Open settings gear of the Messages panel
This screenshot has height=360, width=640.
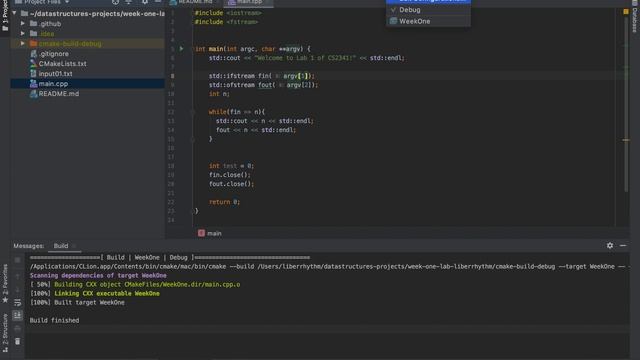pyautogui.click(x=610, y=245)
